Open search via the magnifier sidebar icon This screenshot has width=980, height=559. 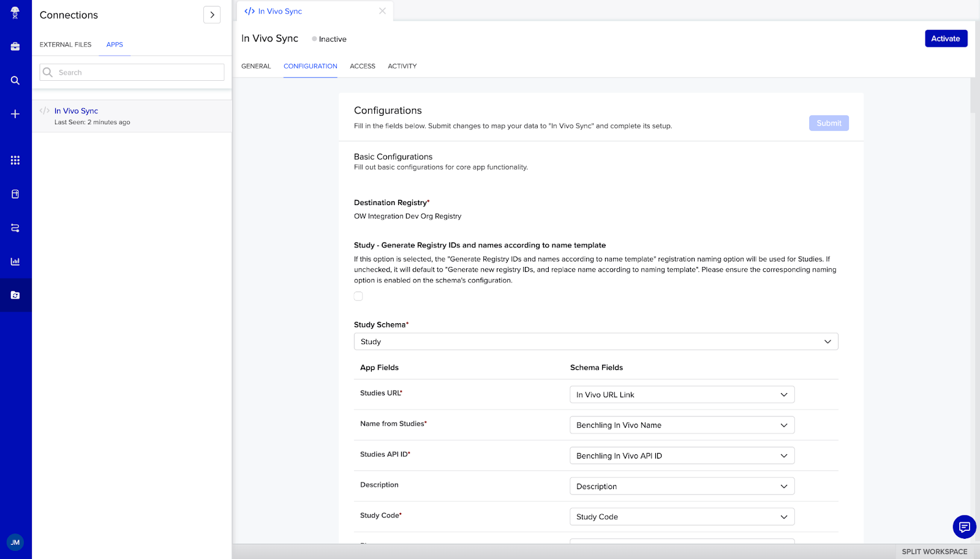coord(15,80)
